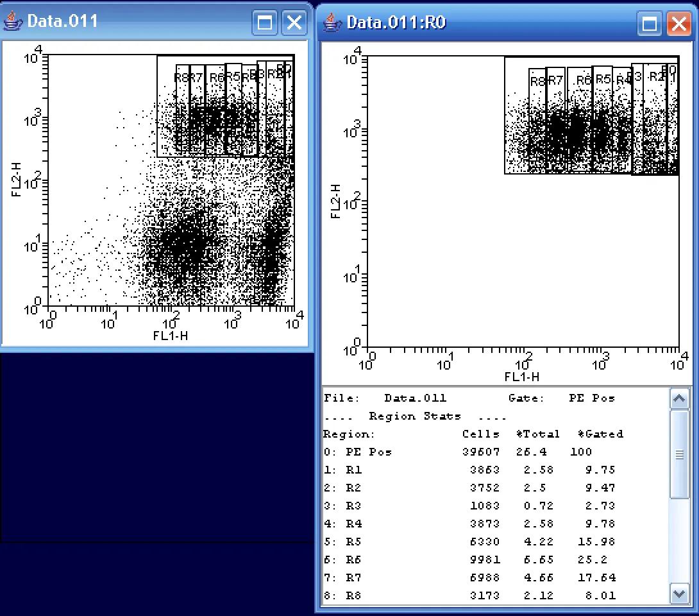The height and width of the screenshot is (616, 699).
Task: Click the 'Gate: PE Pos' text
Action: pyautogui.click(x=562, y=398)
